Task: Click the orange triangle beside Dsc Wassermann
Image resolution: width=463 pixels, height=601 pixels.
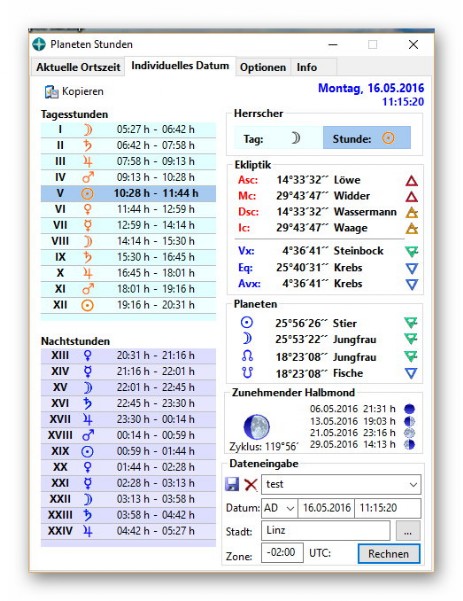Action: pos(412,212)
